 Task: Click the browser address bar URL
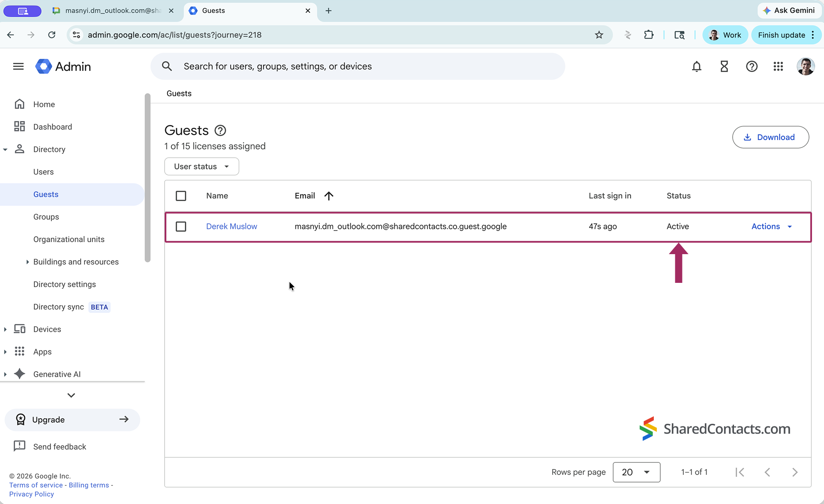click(174, 35)
